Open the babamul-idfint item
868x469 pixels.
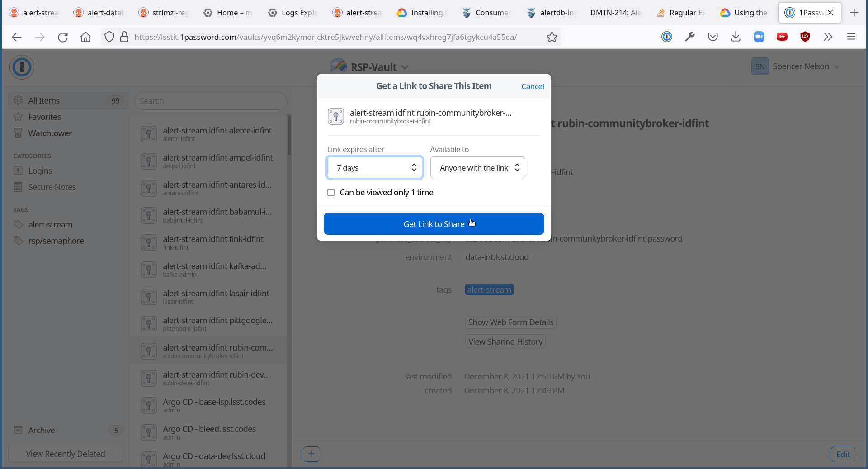point(208,215)
